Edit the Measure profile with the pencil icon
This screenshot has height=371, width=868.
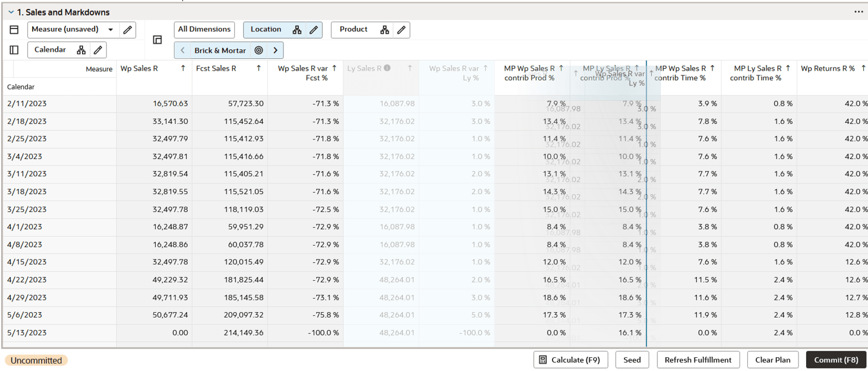(126, 30)
